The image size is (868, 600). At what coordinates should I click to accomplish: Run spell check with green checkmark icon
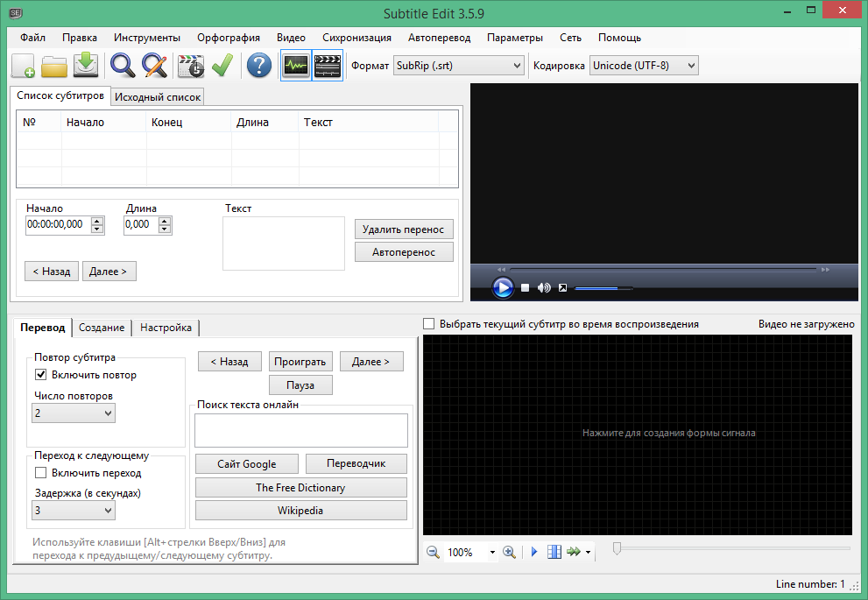point(222,66)
